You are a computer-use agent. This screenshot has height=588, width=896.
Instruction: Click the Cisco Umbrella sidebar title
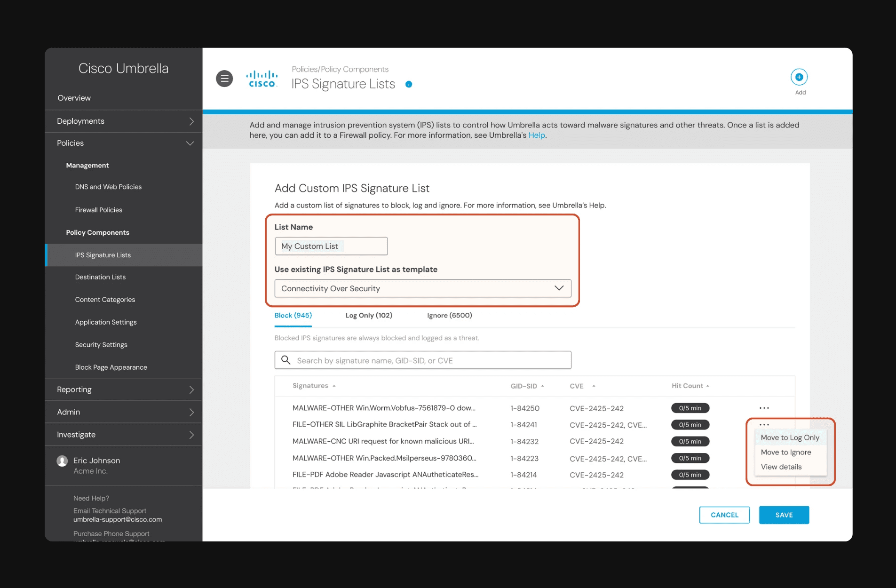[123, 68]
